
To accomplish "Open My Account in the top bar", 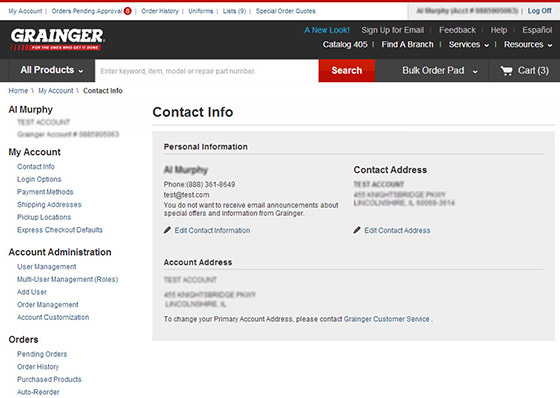I will point(25,11).
